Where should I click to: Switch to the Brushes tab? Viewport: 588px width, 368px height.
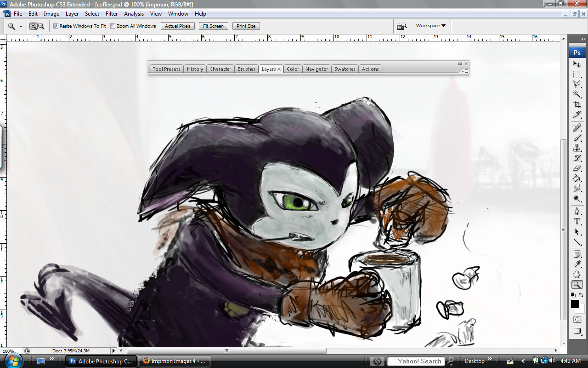click(x=246, y=69)
